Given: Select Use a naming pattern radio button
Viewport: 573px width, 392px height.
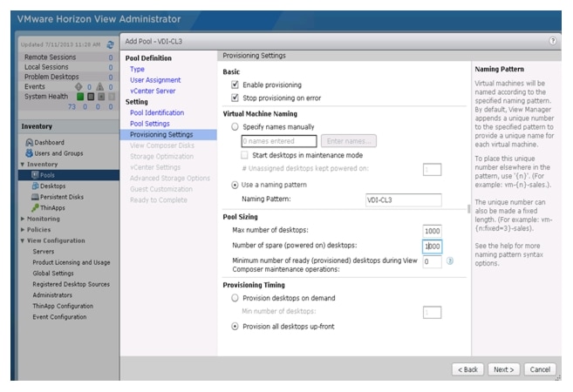Looking at the screenshot, I should point(235,185).
